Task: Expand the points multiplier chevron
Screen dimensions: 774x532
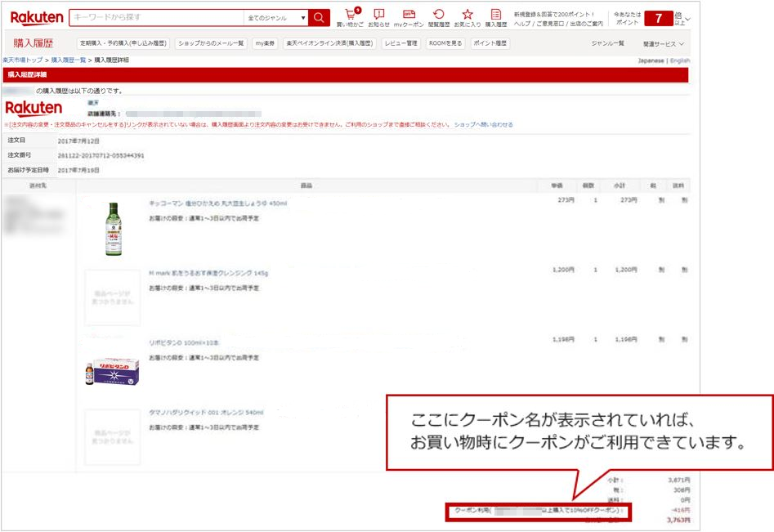Action: 687,18
